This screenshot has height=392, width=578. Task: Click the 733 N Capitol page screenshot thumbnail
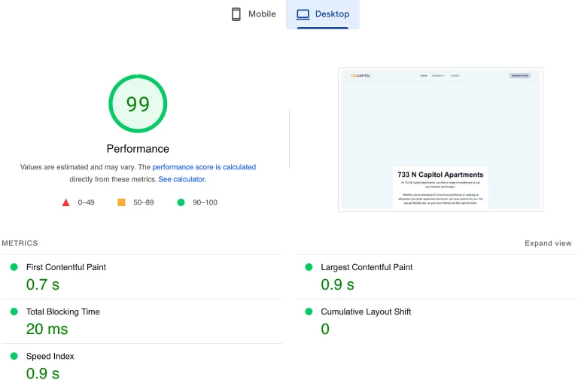tap(440, 139)
